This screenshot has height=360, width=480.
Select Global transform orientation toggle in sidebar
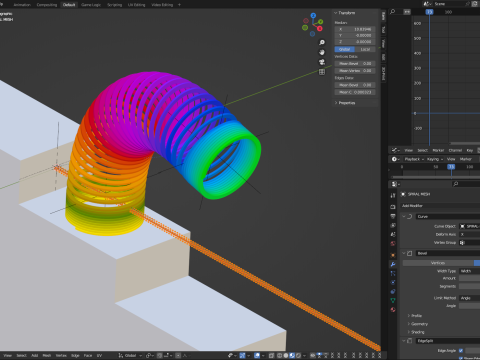(x=345, y=49)
